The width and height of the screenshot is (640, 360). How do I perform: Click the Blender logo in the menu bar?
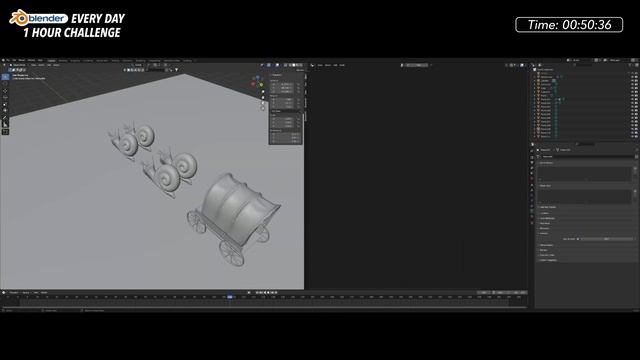point(3,60)
